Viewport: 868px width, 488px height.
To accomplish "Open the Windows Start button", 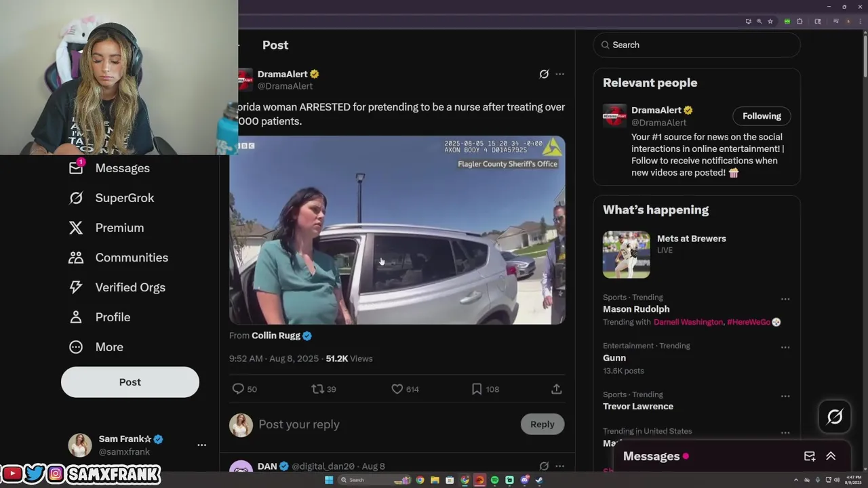I will [x=329, y=480].
